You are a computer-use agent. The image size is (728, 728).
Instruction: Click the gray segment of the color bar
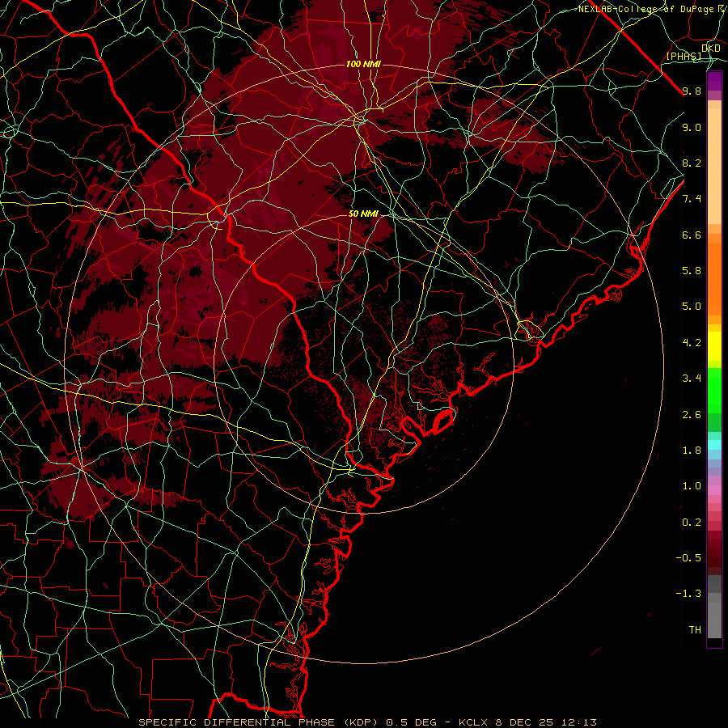714,607
